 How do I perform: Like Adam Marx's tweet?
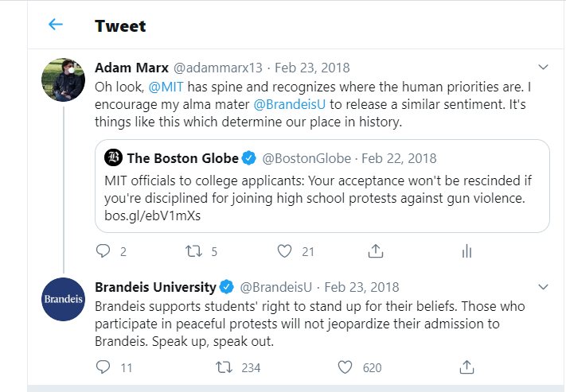[285, 251]
